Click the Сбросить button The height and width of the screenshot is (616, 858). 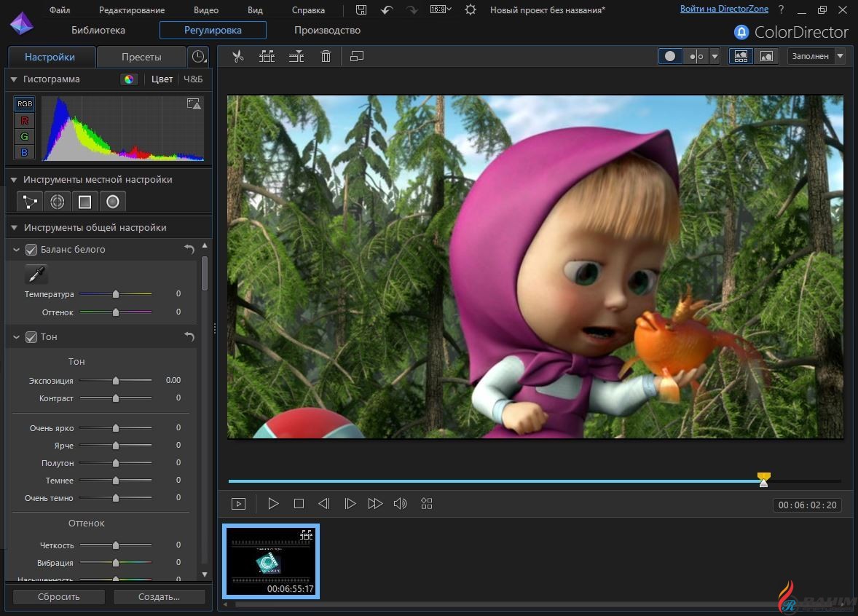(x=58, y=597)
